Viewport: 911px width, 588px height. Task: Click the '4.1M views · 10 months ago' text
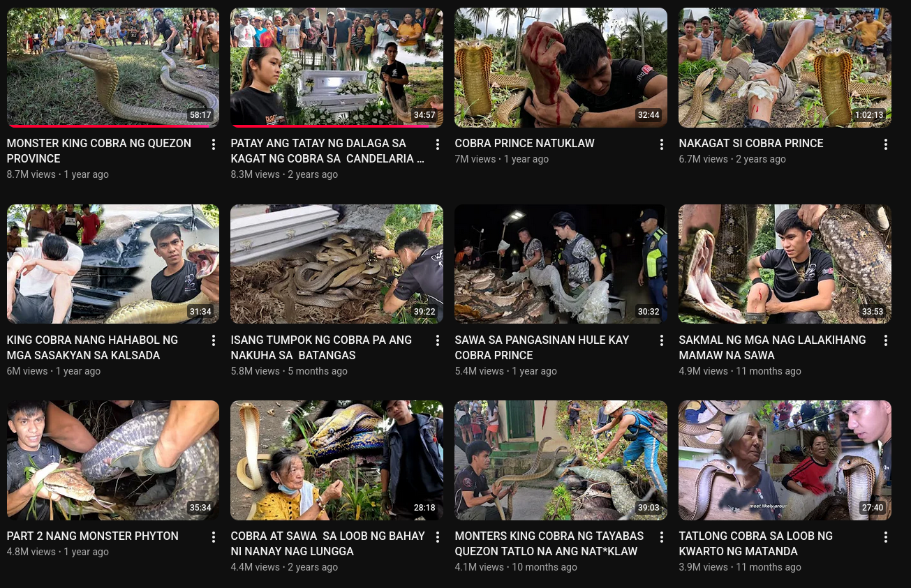click(516, 567)
